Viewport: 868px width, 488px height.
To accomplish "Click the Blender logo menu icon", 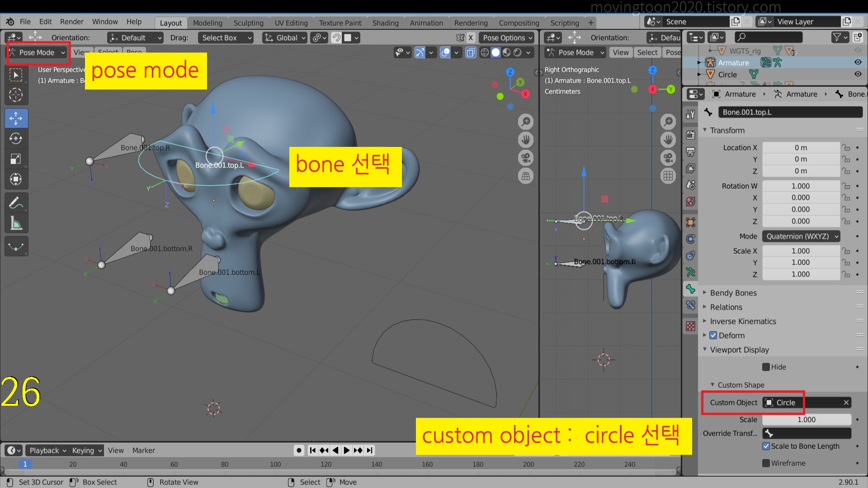I will [x=10, y=22].
